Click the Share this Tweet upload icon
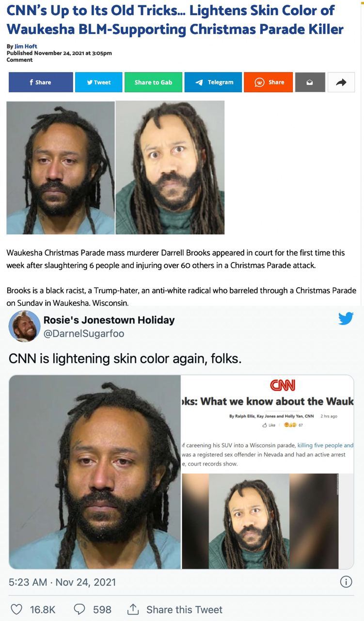This screenshot has width=364, height=621. [x=133, y=609]
